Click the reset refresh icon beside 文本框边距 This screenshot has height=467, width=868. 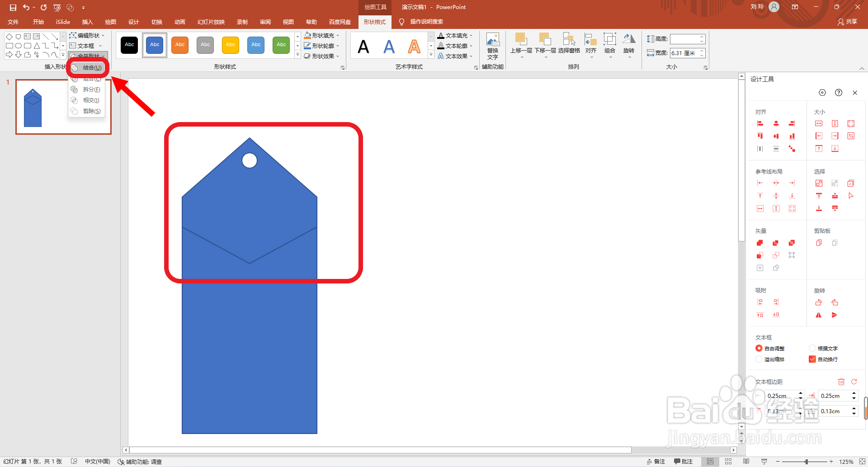(x=854, y=382)
